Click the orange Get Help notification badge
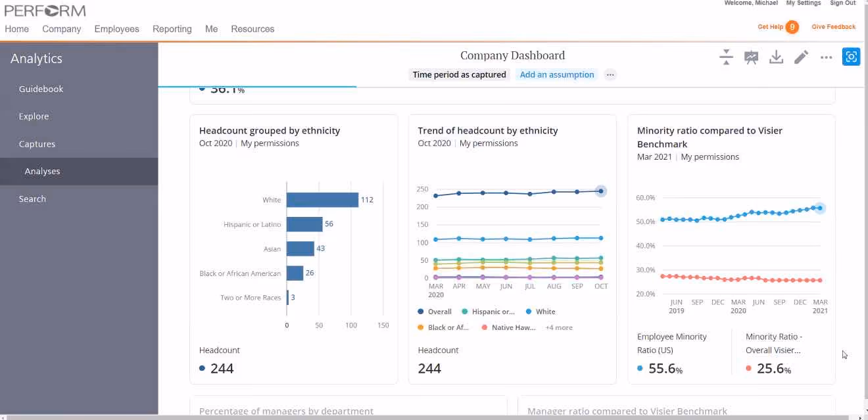The width and height of the screenshot is (868, 420). 792,27
